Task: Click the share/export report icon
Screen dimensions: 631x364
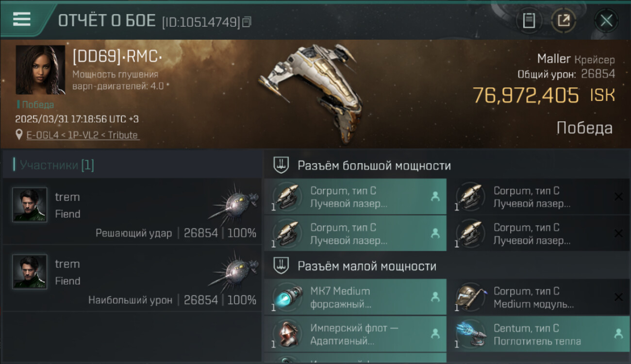Action: tap(563, 20)
